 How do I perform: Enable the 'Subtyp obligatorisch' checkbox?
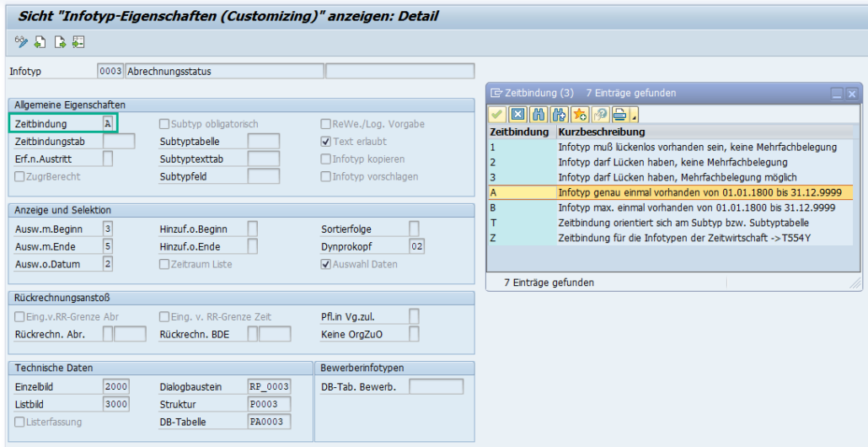pos(164,124)
